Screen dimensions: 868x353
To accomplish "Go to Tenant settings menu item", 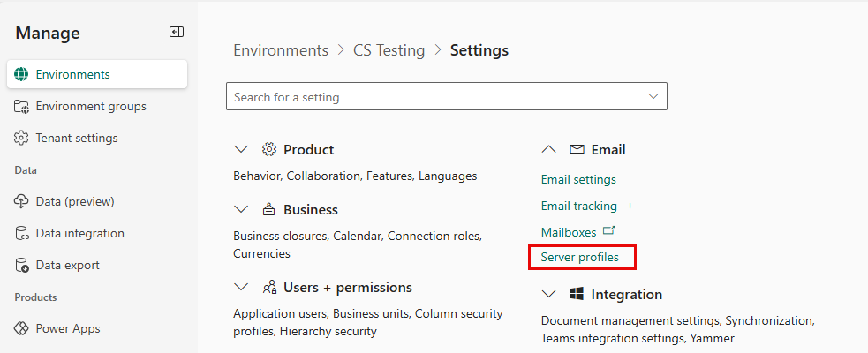I will [77, 138].
